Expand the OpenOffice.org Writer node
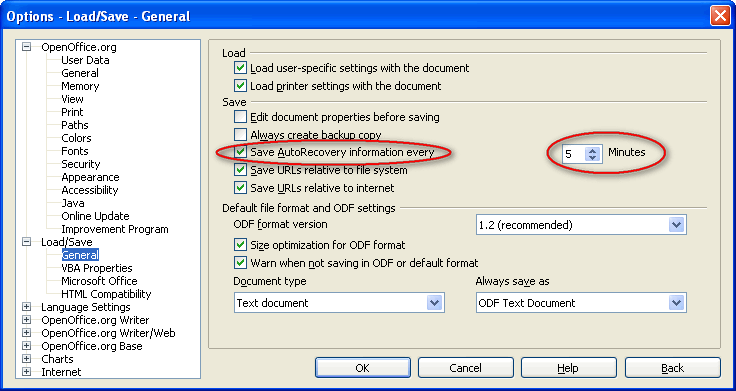The height and width of the screenshot is (391, 736). point(26,320)
